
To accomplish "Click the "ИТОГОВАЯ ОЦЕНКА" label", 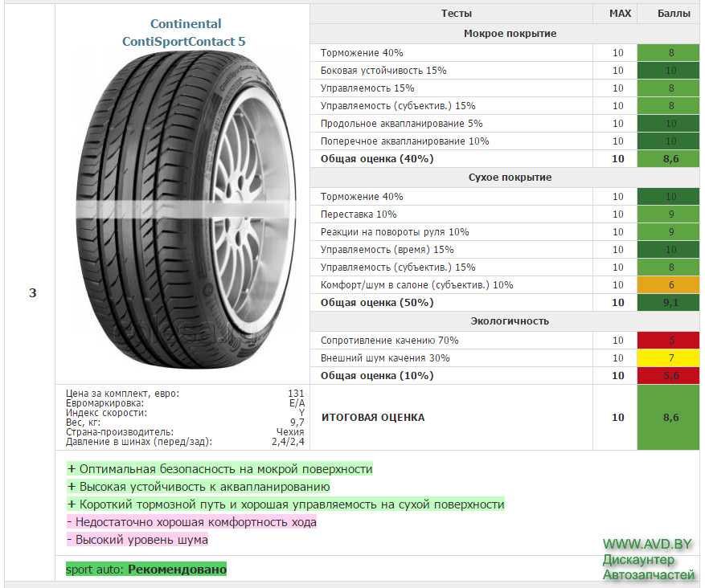I will [373, 418].
